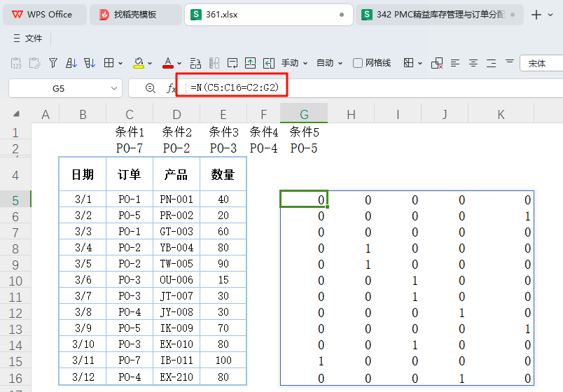Click the format painter paste icon
Image resolution: width=563 pixels, height=392 pixels.
[34, 63]
